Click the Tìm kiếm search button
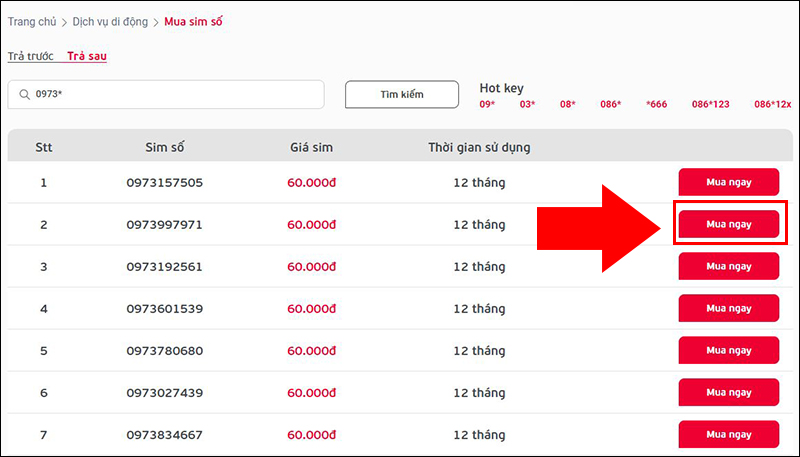The width and height of the screenshot is (800, 457). point(402,94)
